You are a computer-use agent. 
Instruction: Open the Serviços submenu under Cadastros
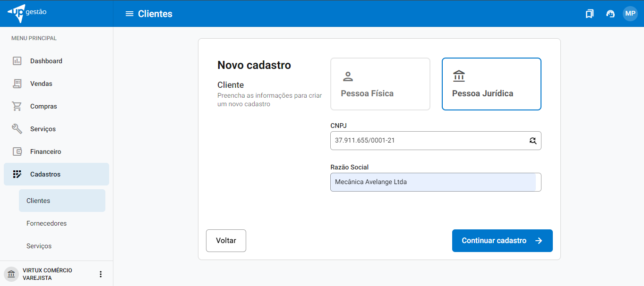39,246
